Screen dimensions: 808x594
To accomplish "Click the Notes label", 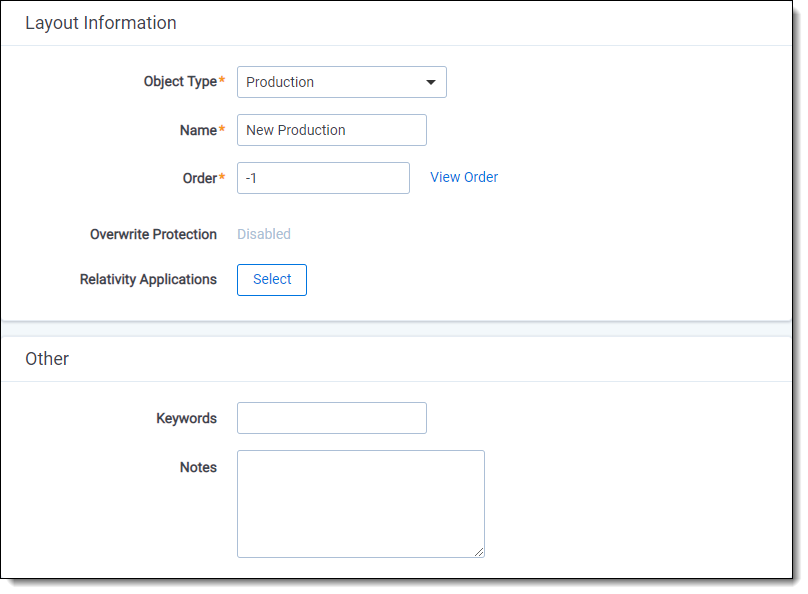I will pos(198,467).
